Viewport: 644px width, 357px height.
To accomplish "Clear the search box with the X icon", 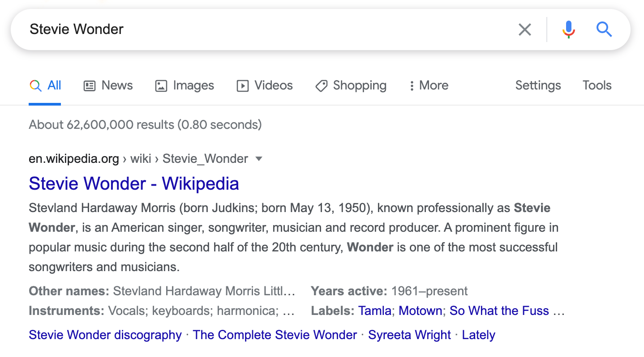I will click(x=524, y=30).
